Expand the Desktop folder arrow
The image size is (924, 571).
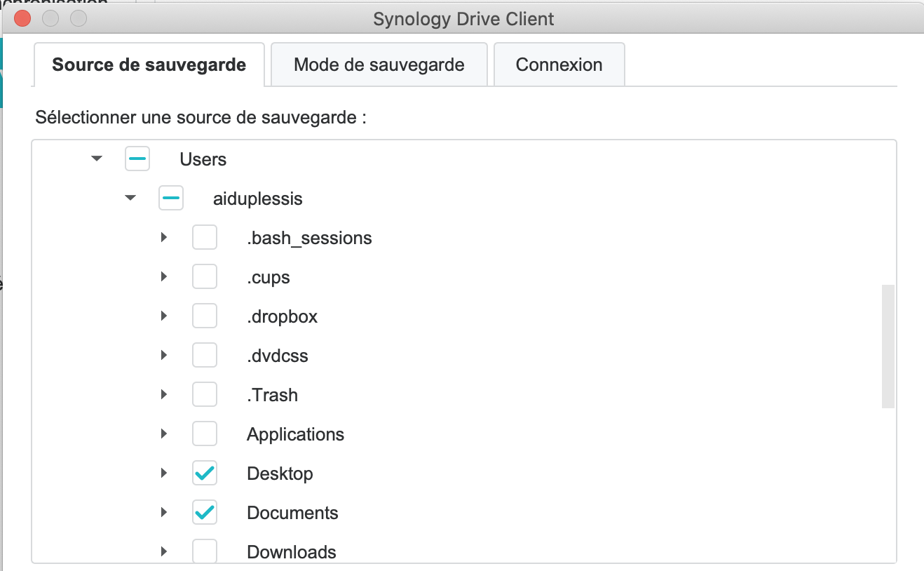pos(164,473)
